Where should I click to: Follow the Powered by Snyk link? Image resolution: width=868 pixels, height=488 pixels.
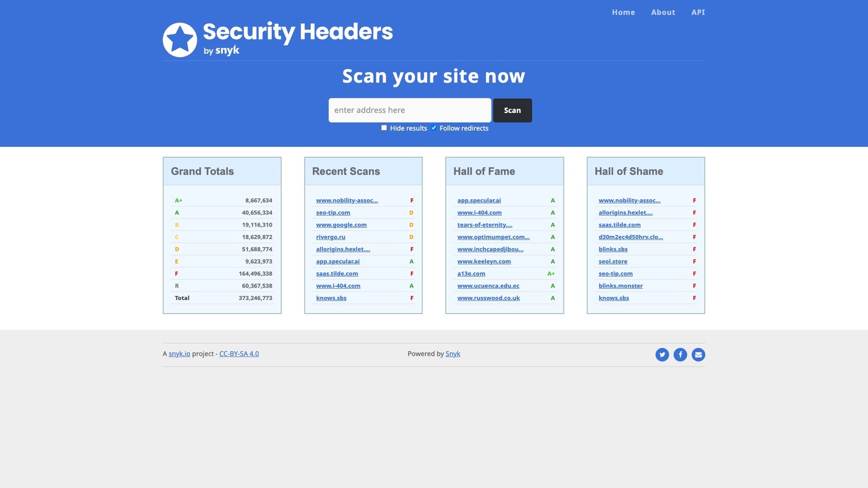pos(453,354)
